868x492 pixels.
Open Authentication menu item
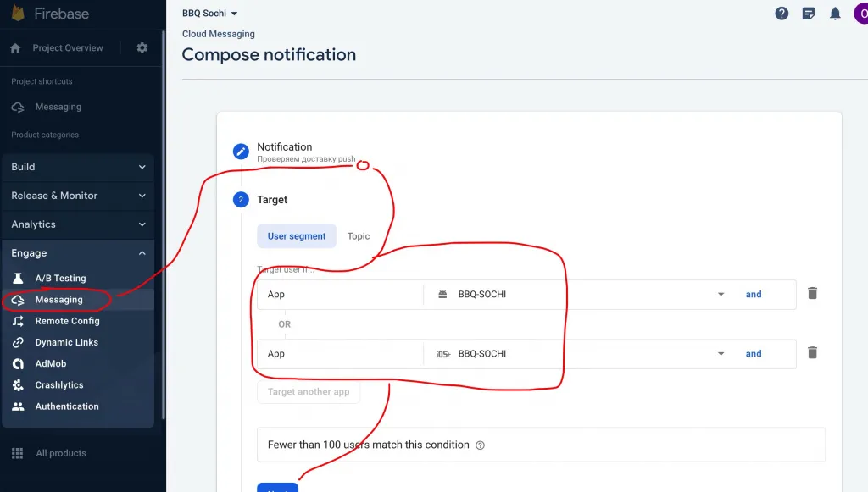click(x=67, y=406)
